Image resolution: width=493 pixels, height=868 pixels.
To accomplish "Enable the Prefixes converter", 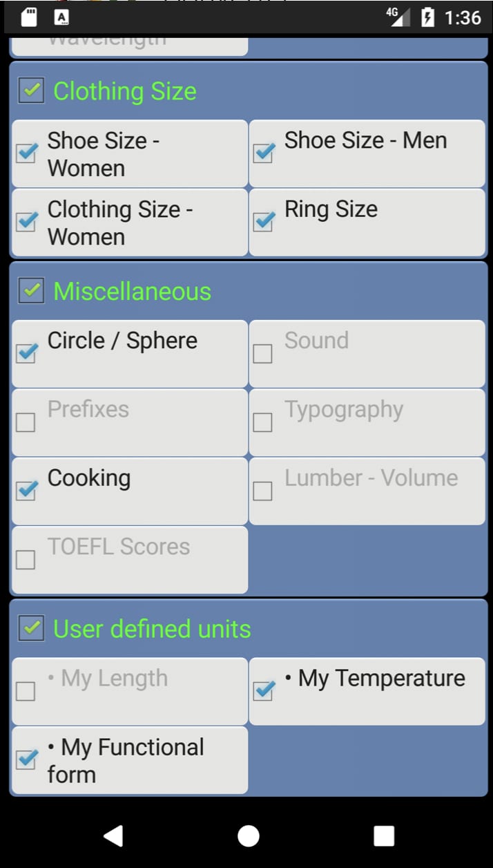I will tap(129, 422).
